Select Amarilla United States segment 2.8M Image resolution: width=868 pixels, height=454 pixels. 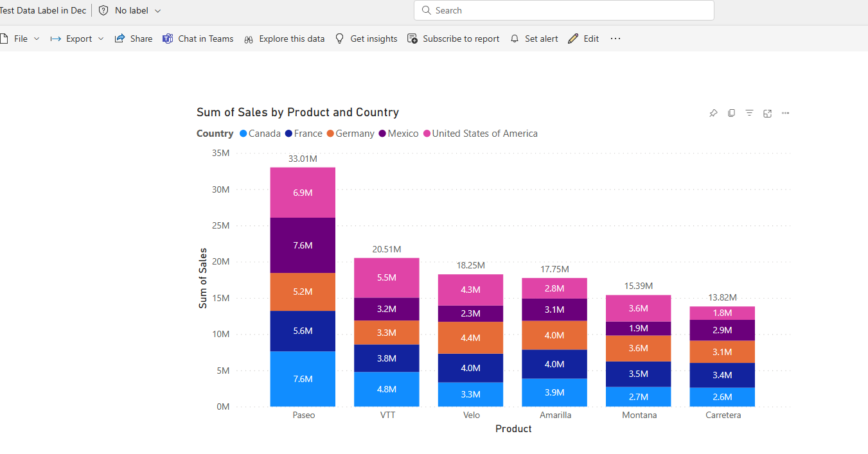click(554, 288)
